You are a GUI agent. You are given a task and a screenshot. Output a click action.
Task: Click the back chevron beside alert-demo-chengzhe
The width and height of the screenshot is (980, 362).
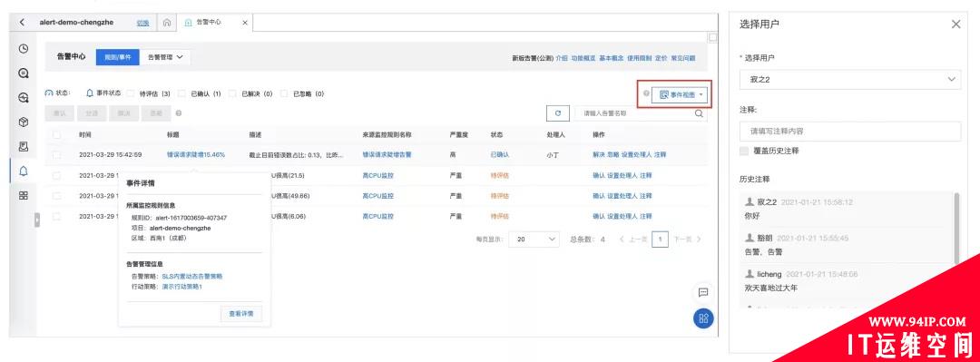point(22,23)
